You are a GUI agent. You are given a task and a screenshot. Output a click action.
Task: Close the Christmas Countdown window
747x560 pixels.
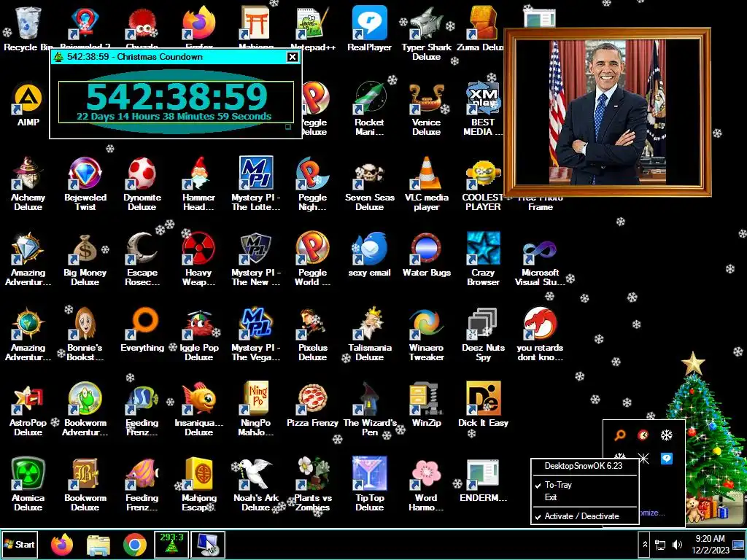293,57
